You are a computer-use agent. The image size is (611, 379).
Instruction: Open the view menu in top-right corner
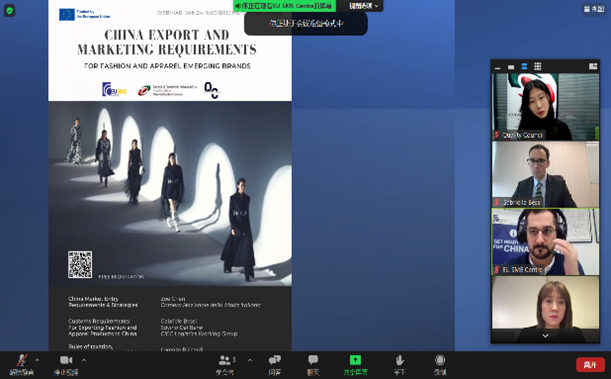coord(594,9)
